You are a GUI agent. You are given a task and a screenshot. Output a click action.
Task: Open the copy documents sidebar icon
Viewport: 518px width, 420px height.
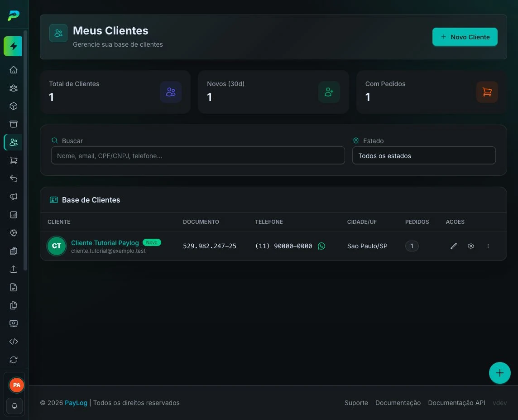pyautogui.click(x=14, y=306)
